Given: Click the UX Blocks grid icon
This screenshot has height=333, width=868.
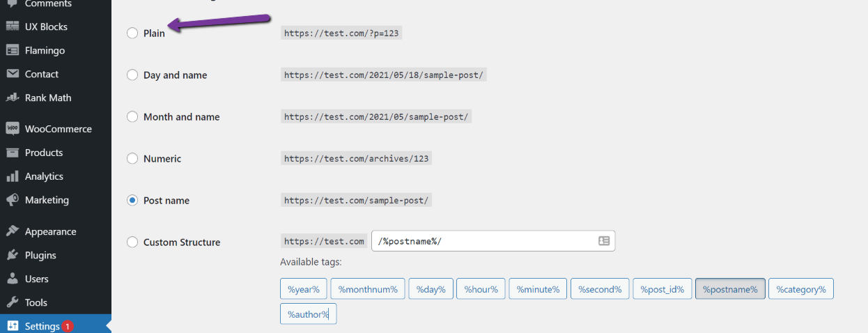Looking at the screenshot, I should pyautogui.click(x=13, y=26).
